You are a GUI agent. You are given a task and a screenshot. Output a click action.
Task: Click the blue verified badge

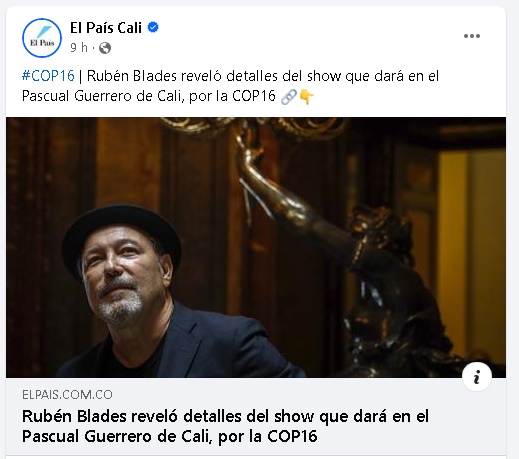[x=153, y=27]
